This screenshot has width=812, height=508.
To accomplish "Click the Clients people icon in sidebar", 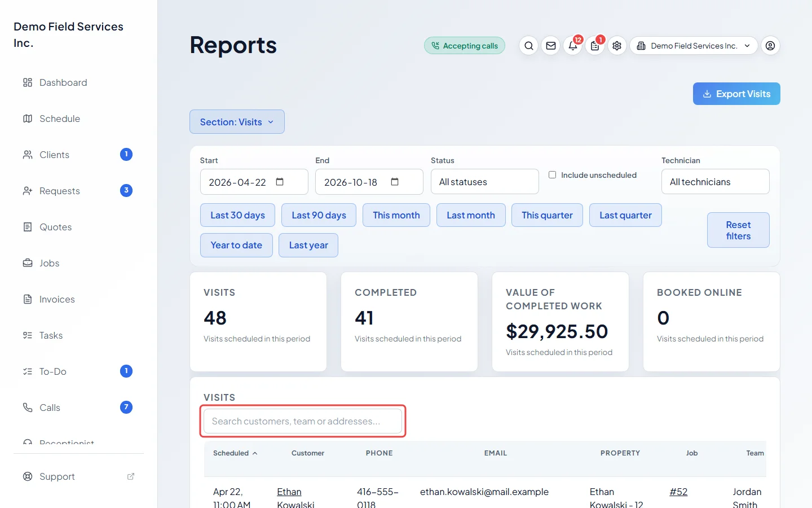I will pyautogui.click(x=28, y=155).
